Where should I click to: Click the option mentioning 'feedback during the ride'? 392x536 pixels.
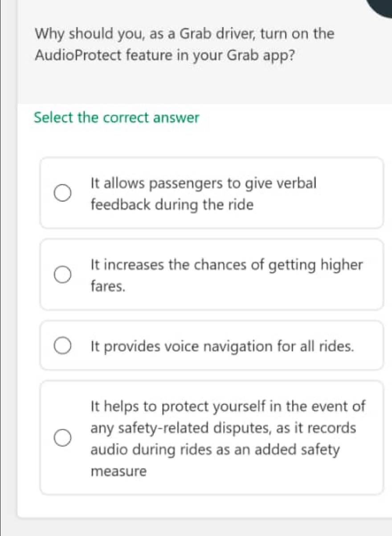click(x=203, y=194)
